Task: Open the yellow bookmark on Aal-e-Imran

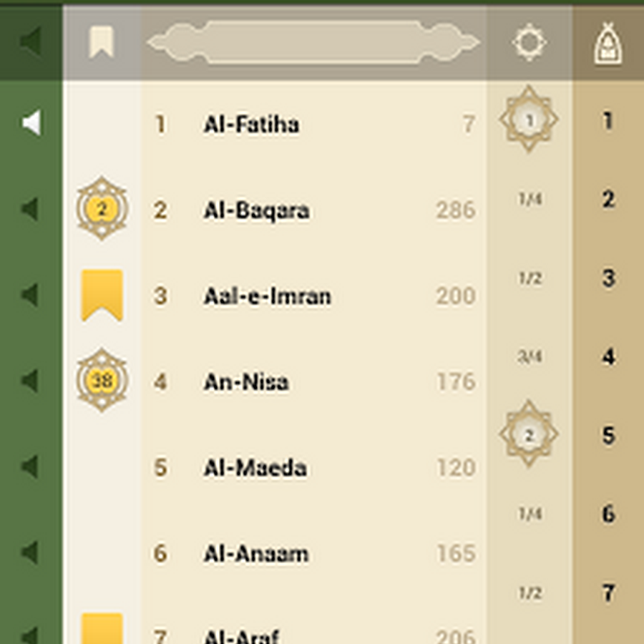Action: tap(102, 295)
